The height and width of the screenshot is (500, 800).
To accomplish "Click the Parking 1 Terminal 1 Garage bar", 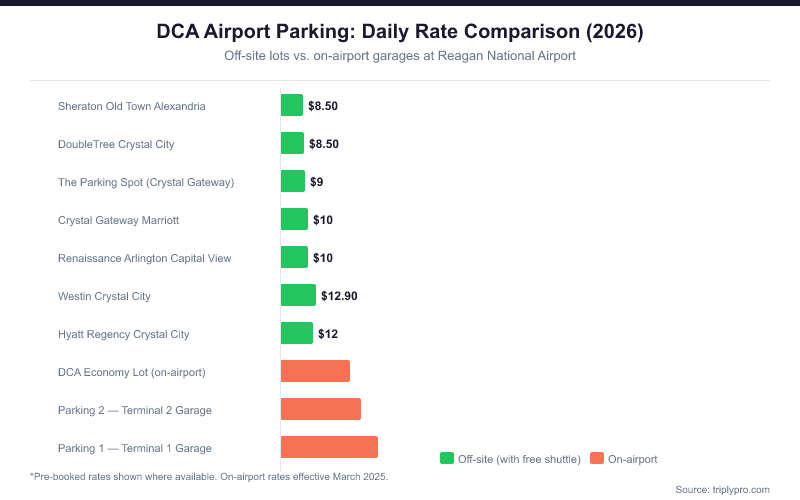I will [x=329, y=447].
